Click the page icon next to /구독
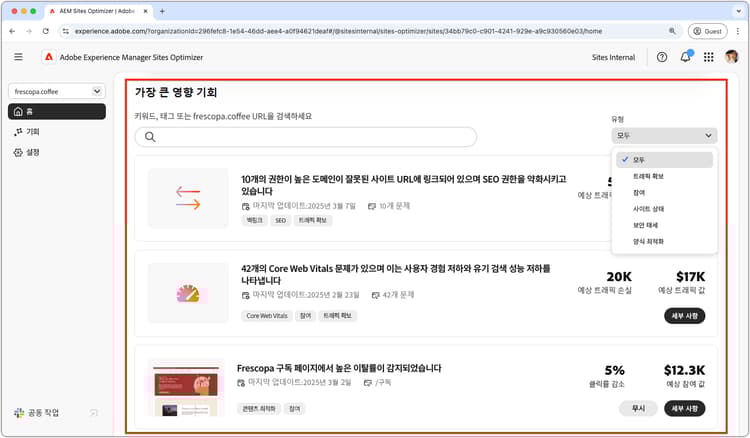 tap(368, 383)
